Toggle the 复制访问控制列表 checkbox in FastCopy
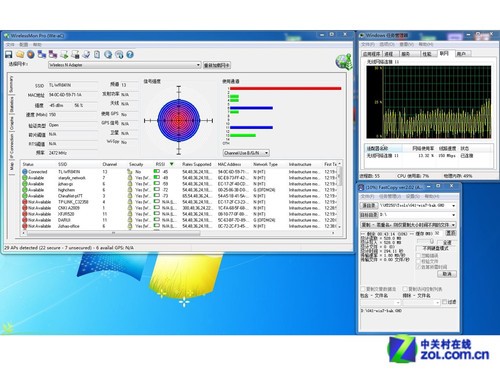This screenshot has height=375, width=500. coord(405,289)
